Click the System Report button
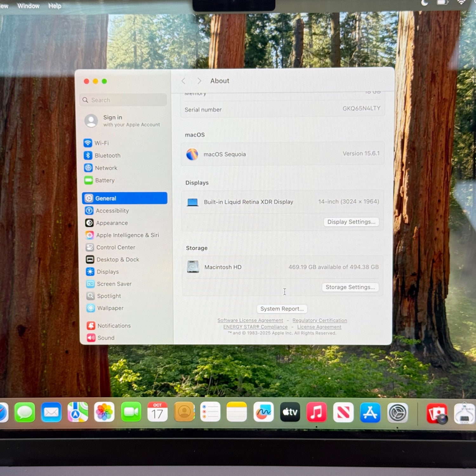Image resolution: width=476 pixels, height=476 pixels. click(282, 309)
